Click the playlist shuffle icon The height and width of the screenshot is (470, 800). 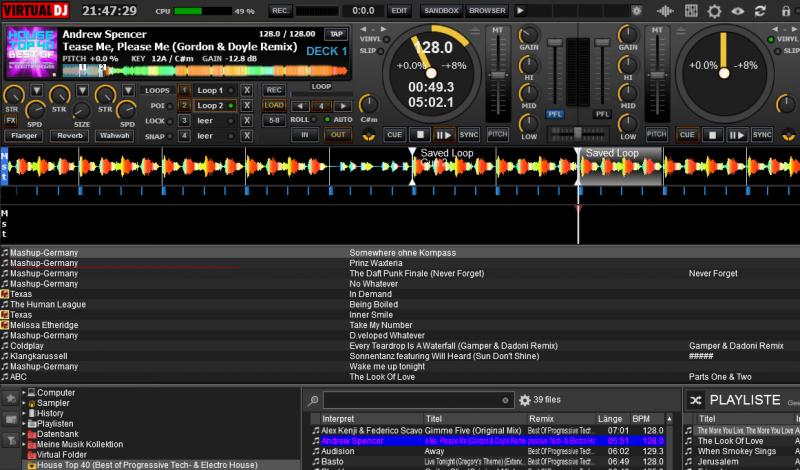coord(695,400)
